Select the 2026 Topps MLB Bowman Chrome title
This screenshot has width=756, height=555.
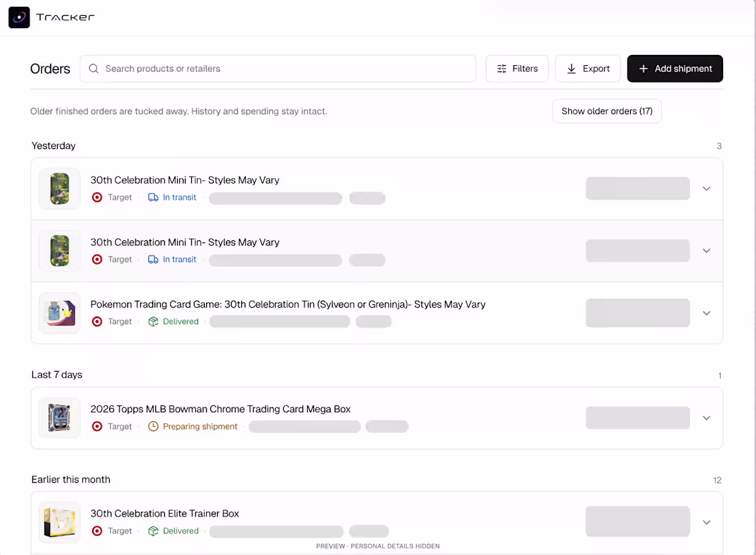pyautogui.click(x=221, y=409)
